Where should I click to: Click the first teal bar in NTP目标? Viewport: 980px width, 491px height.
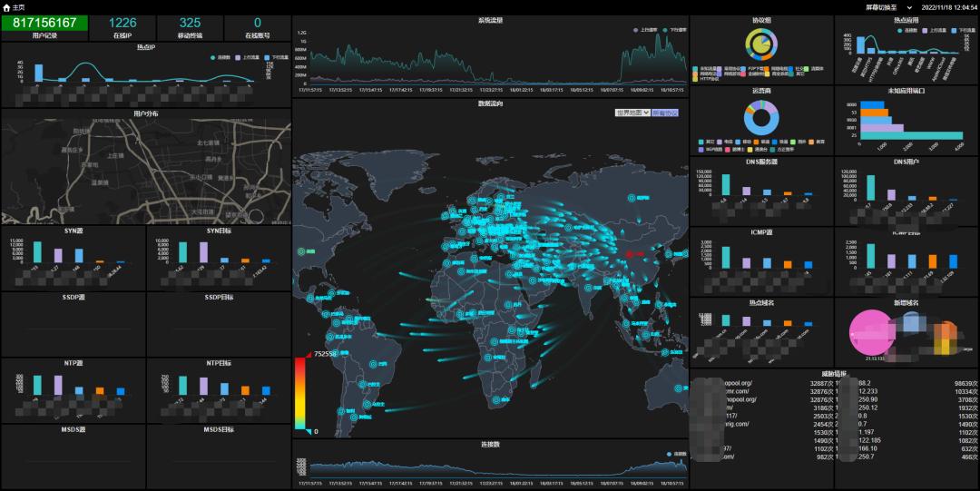(182, 386)
